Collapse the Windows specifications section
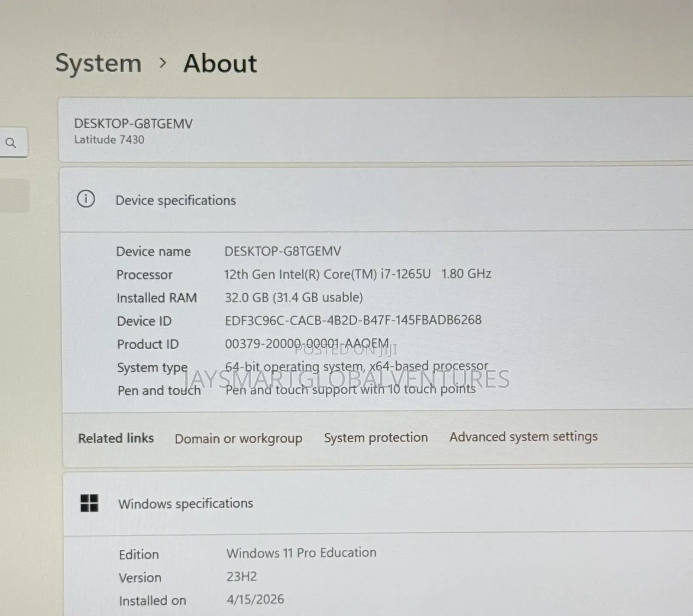Viewport: 693px width, 616px height. 378,503
